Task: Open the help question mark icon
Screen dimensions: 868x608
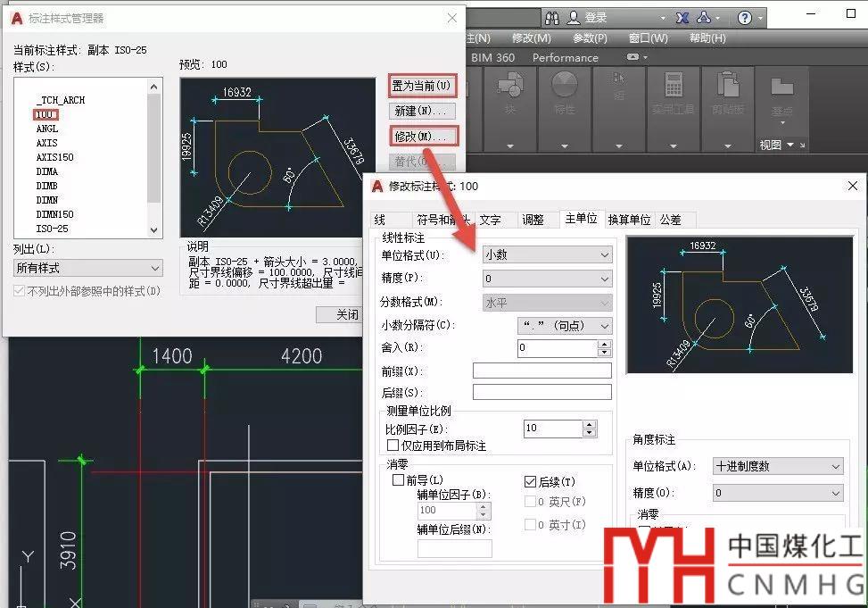Action: click(x=745, y=18)
